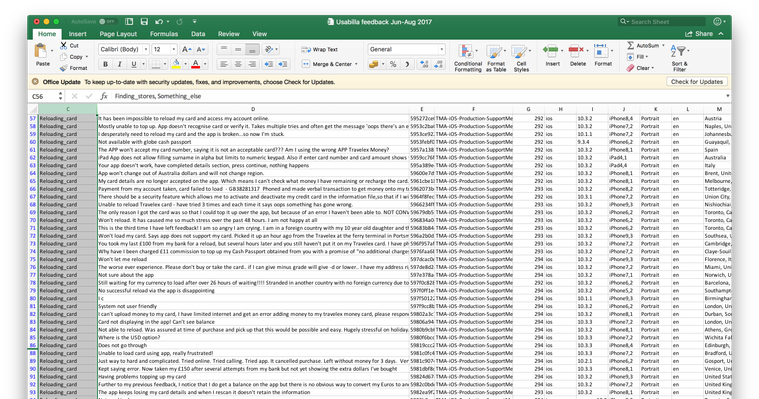
Task: Toggle bold formatting
Action: pyautogui.click(x=105, y=64)
